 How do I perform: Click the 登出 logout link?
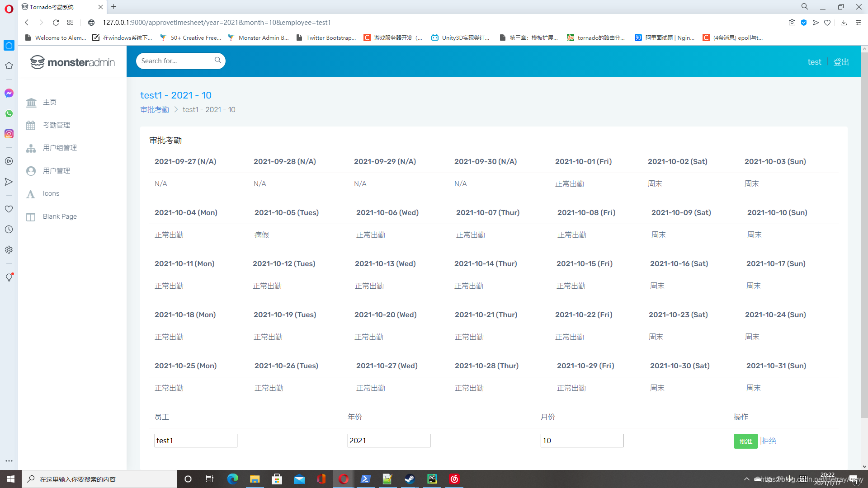tap(841, 62)
